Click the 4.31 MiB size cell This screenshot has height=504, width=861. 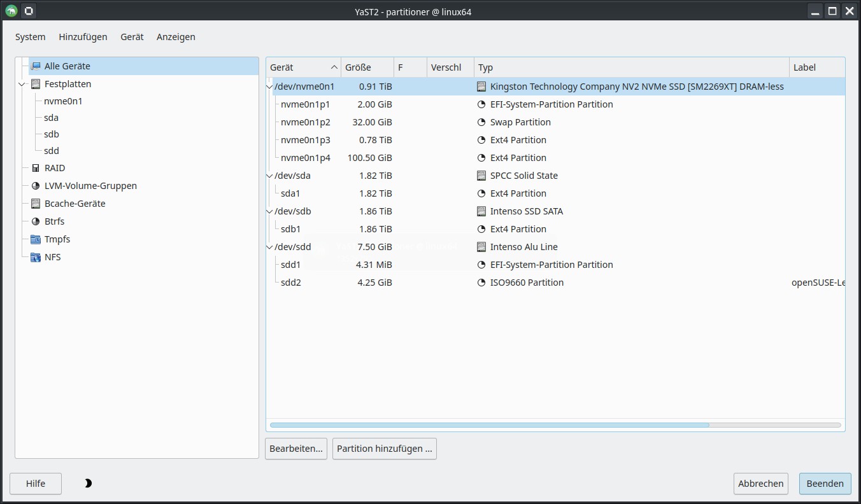(374, 265)
